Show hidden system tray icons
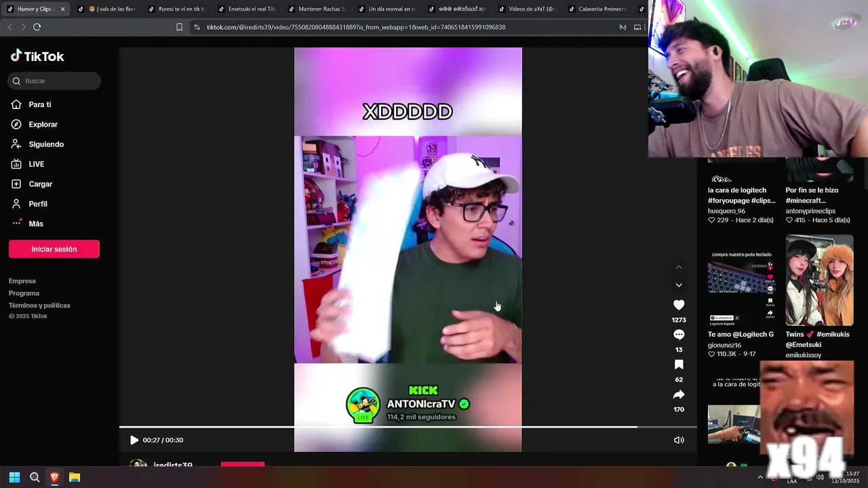868x488 pixels. 760,477
